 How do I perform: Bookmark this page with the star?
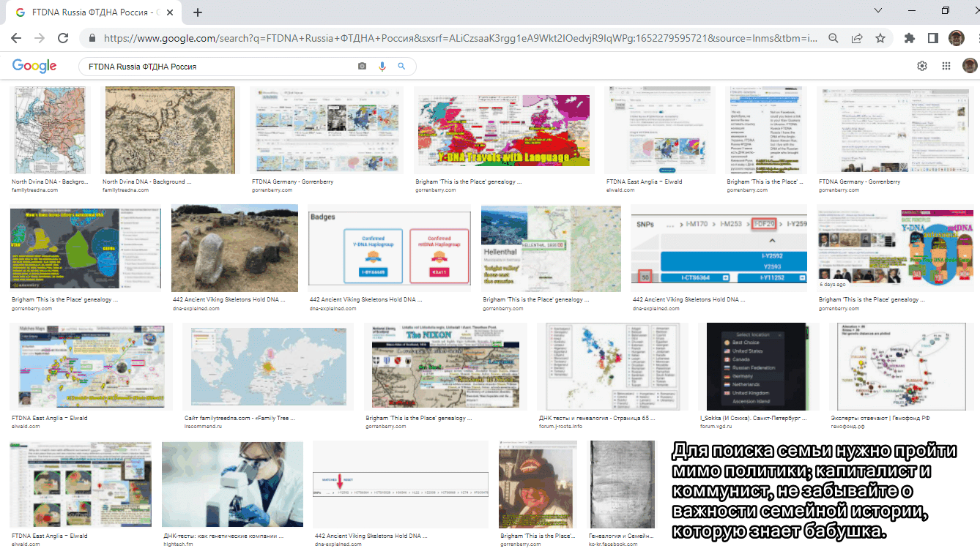(x=880, y=38)
